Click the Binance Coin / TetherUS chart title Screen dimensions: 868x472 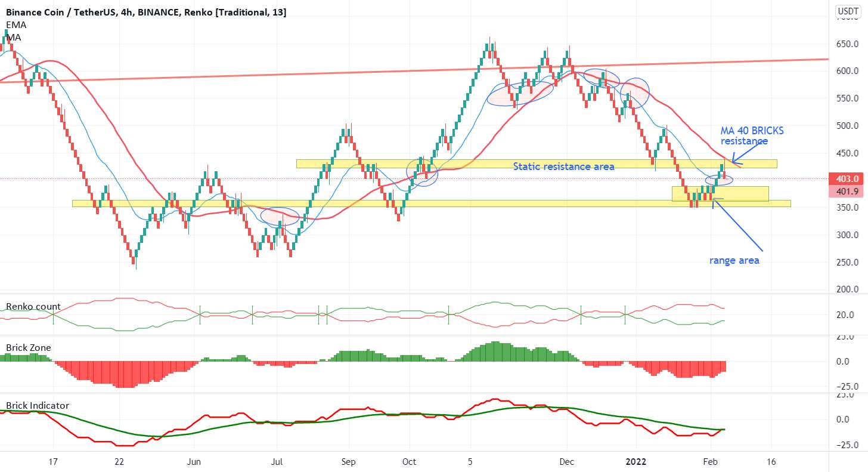click(x=146, y=12)
